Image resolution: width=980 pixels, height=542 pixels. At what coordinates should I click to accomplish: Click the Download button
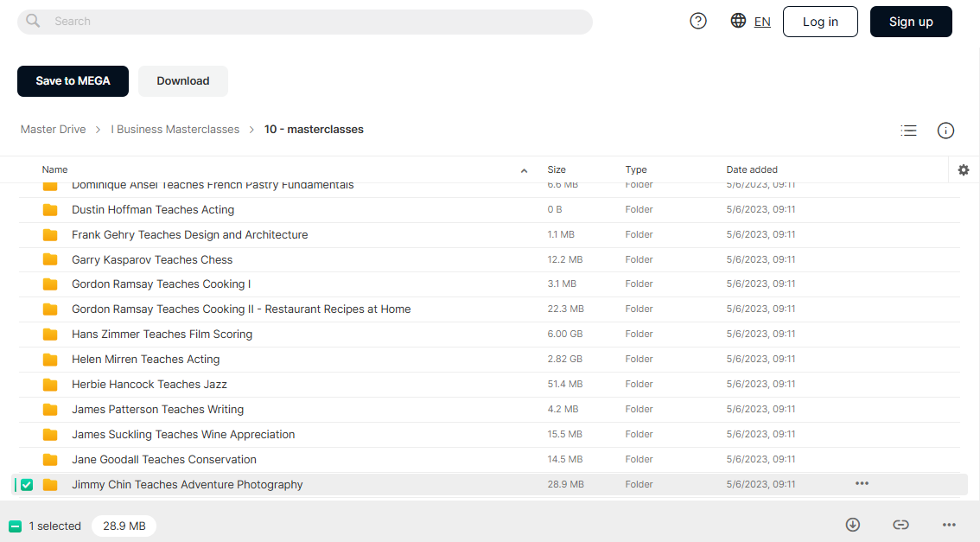pyautogui.click(x=183, y=81)
